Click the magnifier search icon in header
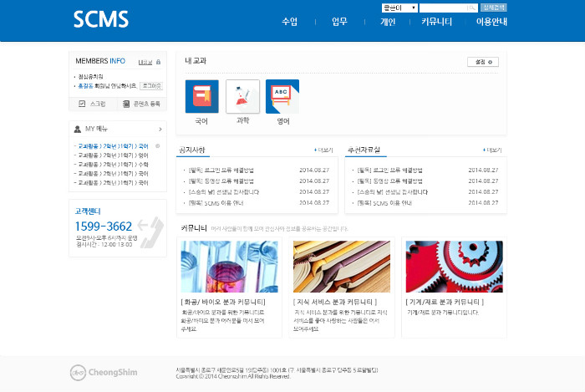 click(471, 8)
